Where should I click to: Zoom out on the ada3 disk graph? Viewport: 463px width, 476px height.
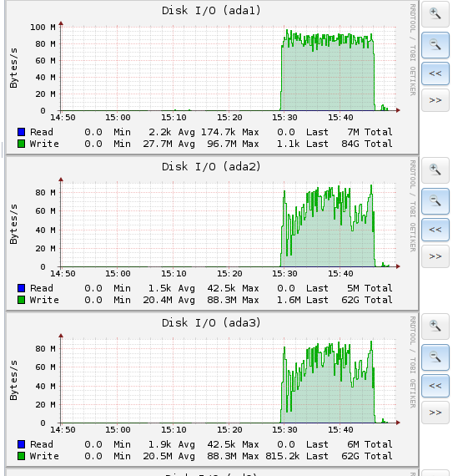(435, 357)
